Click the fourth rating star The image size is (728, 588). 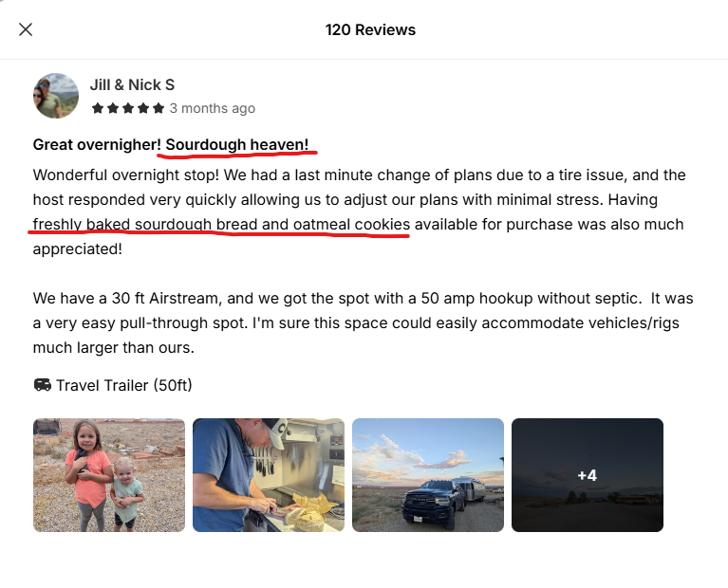tap(143, 108)
